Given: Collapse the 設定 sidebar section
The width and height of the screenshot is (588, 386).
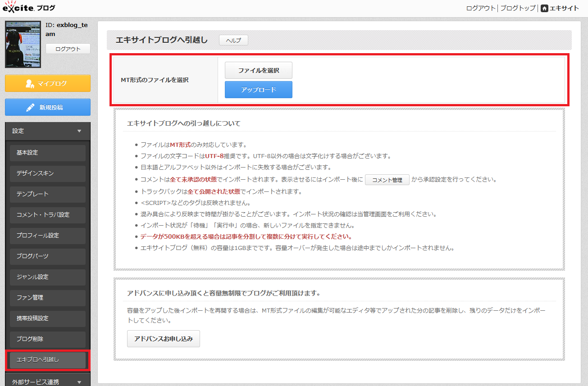Looking at the screenshot, I should tap(48, 131).
